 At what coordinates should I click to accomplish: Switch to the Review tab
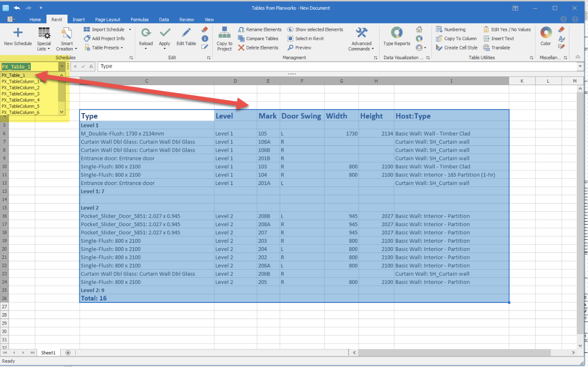coord(186,20)
